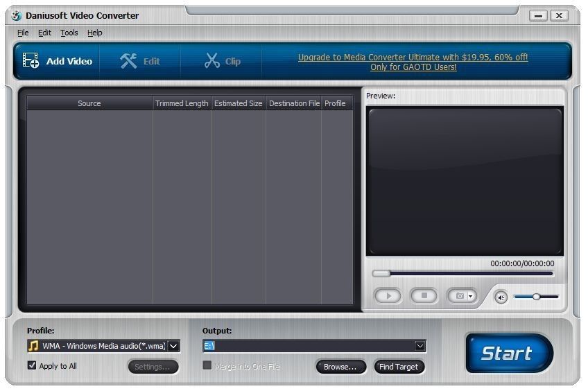Play the preview video
The image size is (588, 391).
[x=388, y=296]
